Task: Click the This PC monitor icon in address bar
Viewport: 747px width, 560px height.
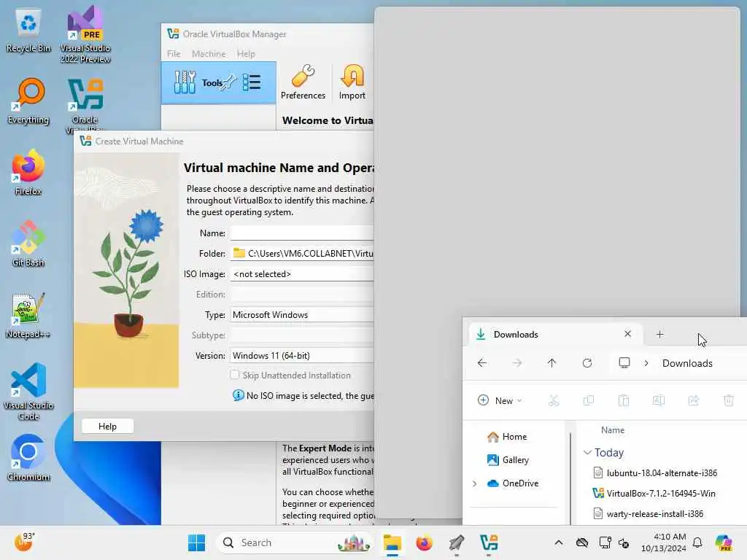Action: pos(624,363)
